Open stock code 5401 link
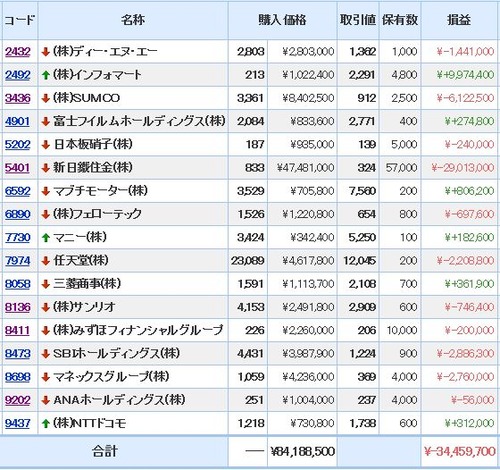 17,168
